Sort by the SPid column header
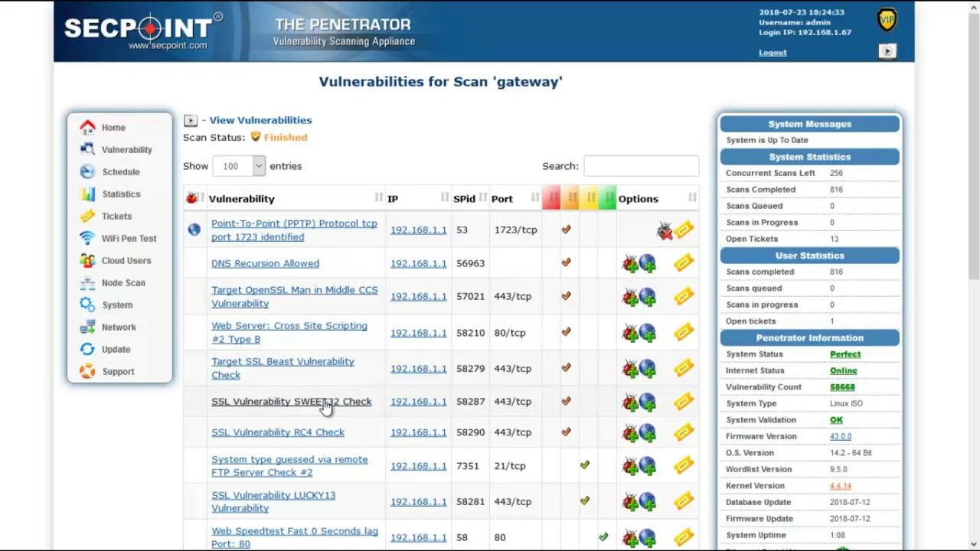This screenshot has height=551, width=980. coord(470,198)
